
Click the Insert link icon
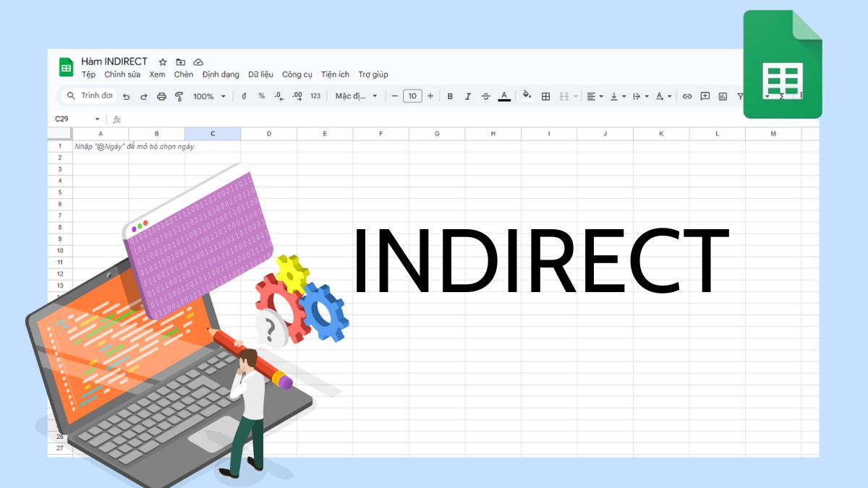pyautogui.click(x=687, y=95)
